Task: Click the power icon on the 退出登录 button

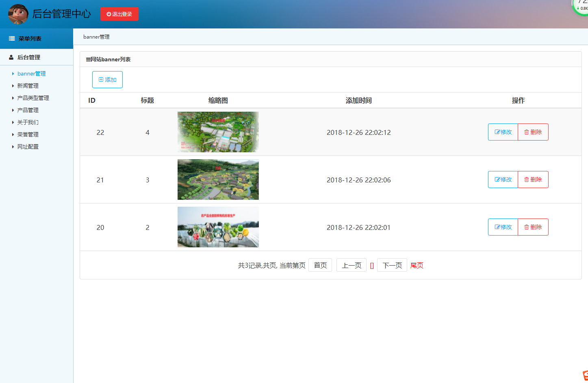Action: 108,13
